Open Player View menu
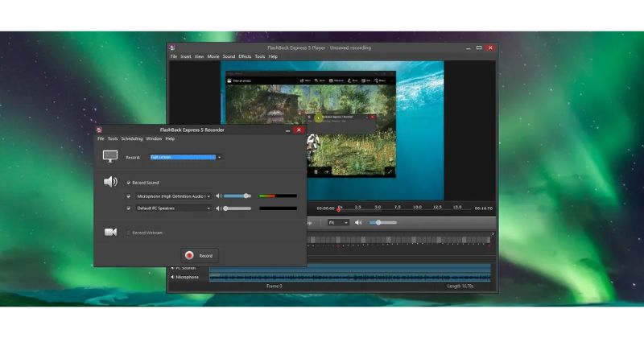Viewport: 644px width, 338px height. (x=199, y=56)
